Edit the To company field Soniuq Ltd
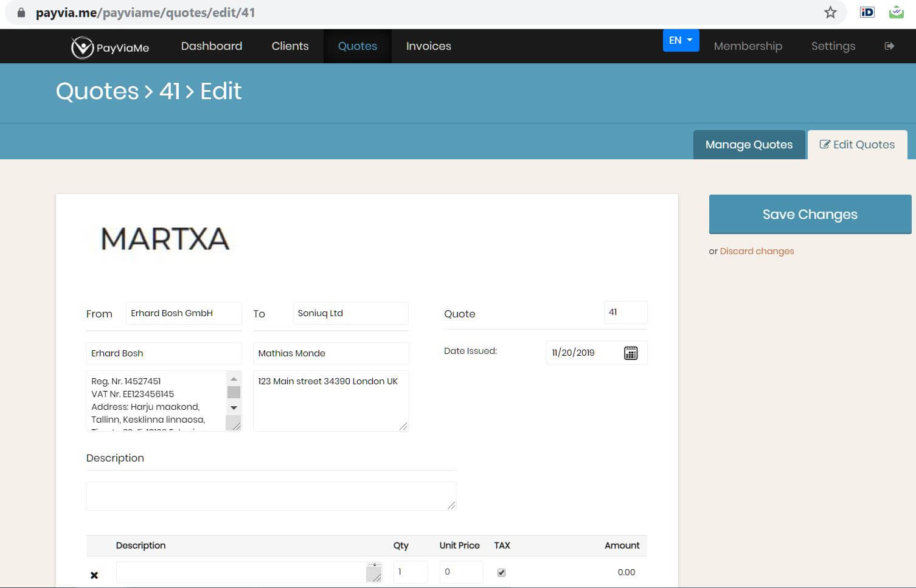Screen dimensions: 916x588 pos(350,313)
